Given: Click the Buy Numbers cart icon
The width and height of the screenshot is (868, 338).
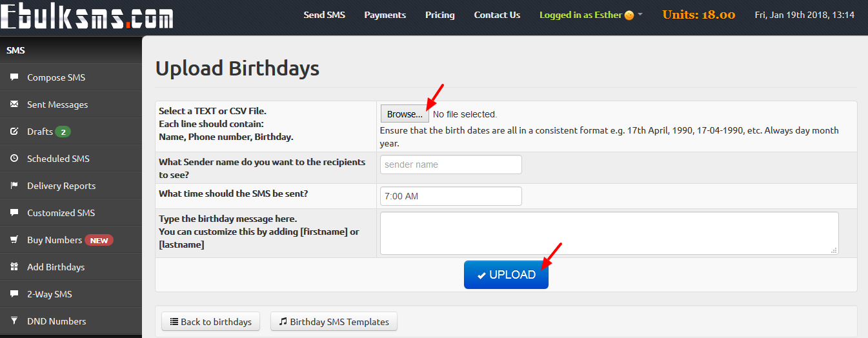Looking at the screenshot, I should tap(14, 240).
